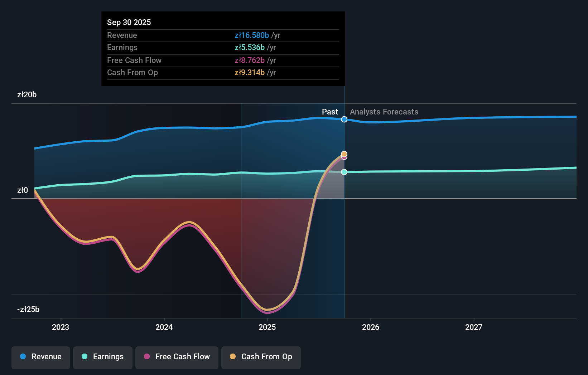Select the blue Revenue data point marker
588x375 pixels.
(x=344, y=120)
